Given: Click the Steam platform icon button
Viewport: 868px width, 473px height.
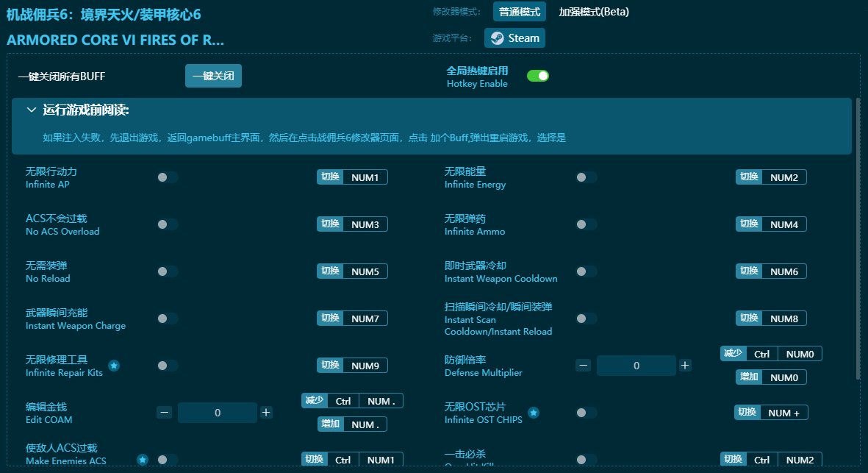Looking at the screenshot, I should [x=514, y=38].
